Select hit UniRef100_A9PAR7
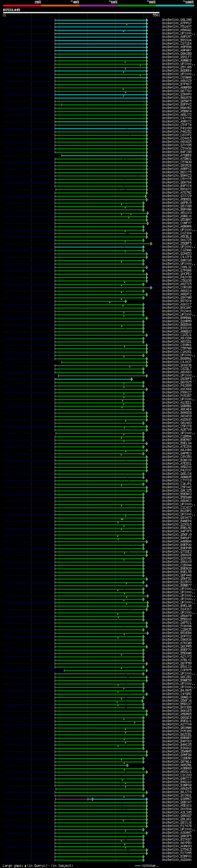197x868 pixels. click(x=177, y=50)
